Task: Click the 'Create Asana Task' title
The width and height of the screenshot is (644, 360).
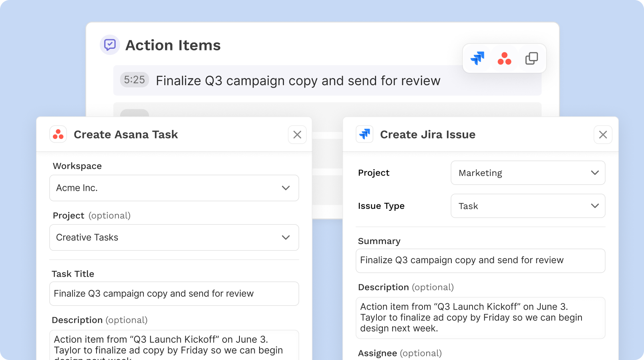Action: click(126, 134)
